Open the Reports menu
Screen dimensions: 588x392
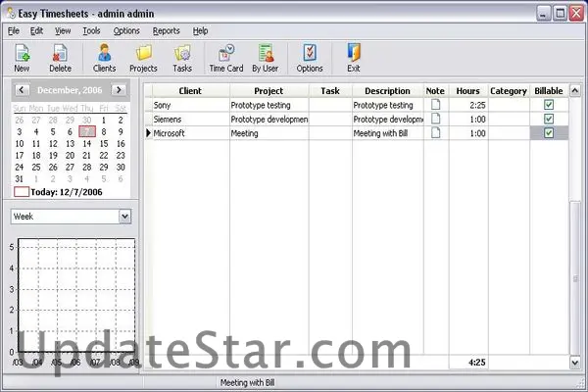click(167, 30)
